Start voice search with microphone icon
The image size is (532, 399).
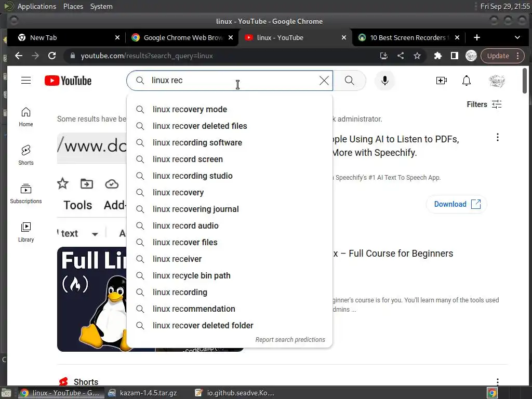click(x=384, y=81)
